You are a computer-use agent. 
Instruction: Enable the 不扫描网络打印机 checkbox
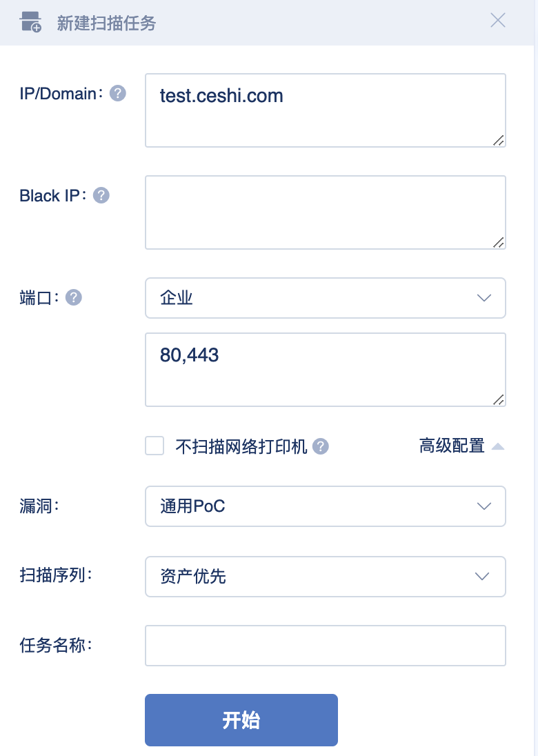pyautogui.click(x=155, y=446)
